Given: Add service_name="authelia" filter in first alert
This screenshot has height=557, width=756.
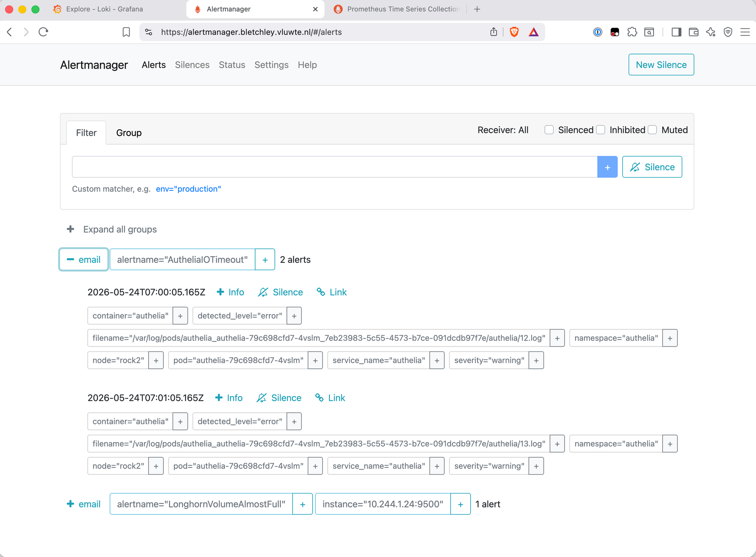Looking at the screenshot, I should [x=437, y=361].
